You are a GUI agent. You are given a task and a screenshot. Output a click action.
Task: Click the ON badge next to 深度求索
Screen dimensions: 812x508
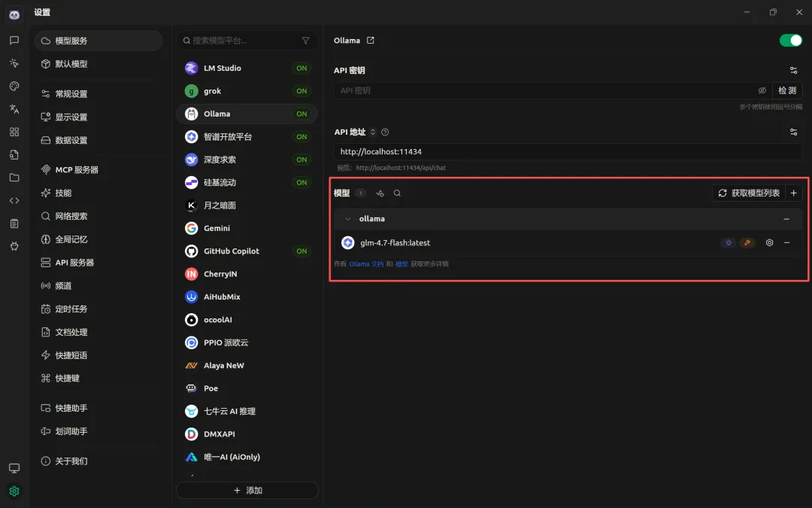(x=301, y=159)
